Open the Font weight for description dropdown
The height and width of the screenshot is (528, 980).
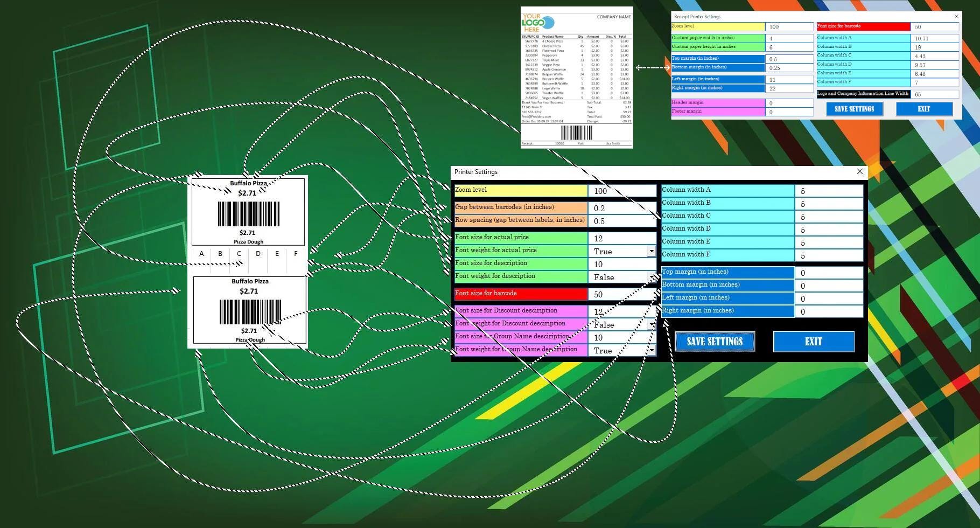[652, 277]
